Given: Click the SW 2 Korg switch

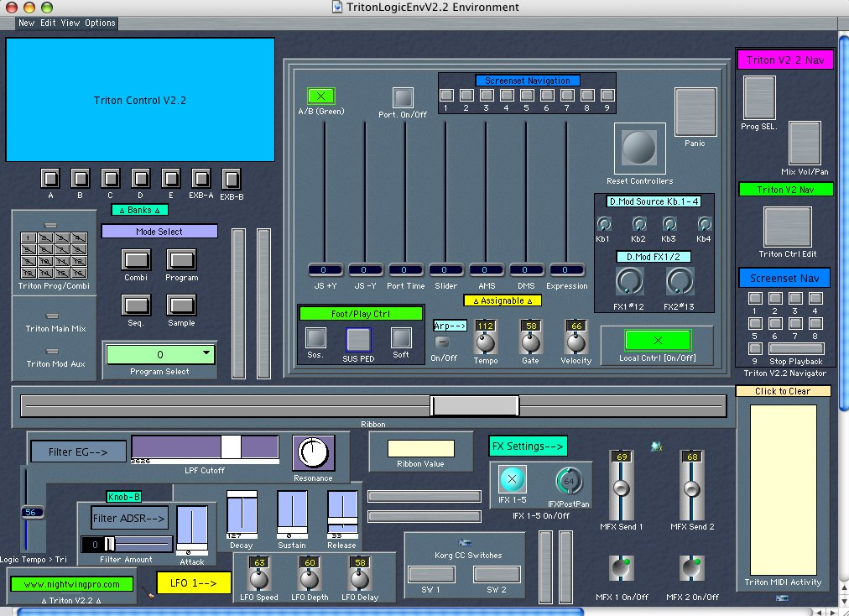Looking at the screenshot, I should pos(497,574).
